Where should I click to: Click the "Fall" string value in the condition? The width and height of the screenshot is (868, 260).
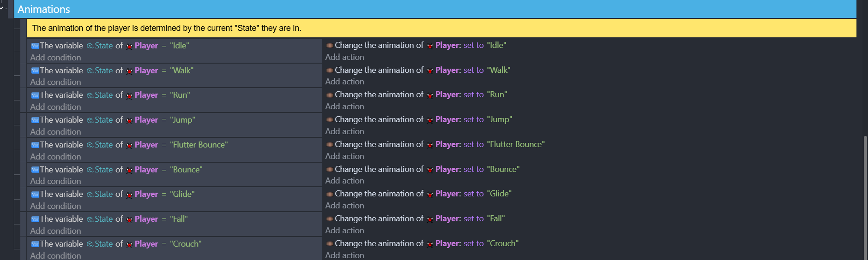point(179,219)
